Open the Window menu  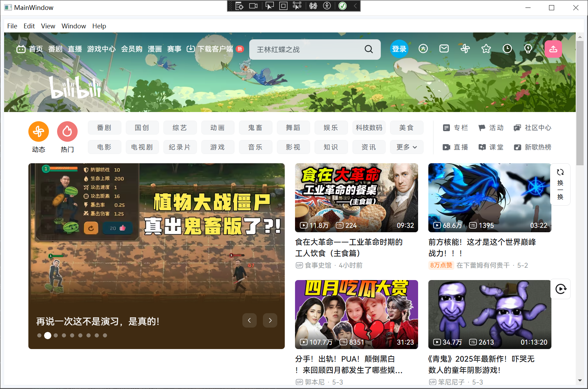coord(73,26)
